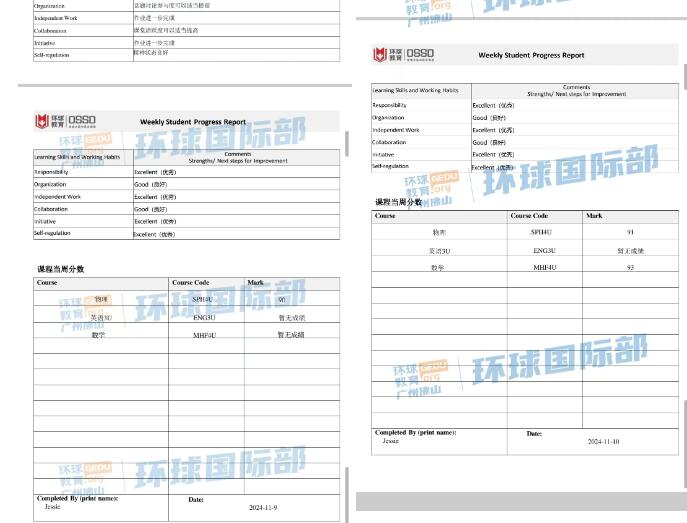The height and width of the screenshot is (523, 687).
Task: Click "Completed By (print name):" in the 2024-11-9 report
Action: (78, 498)
